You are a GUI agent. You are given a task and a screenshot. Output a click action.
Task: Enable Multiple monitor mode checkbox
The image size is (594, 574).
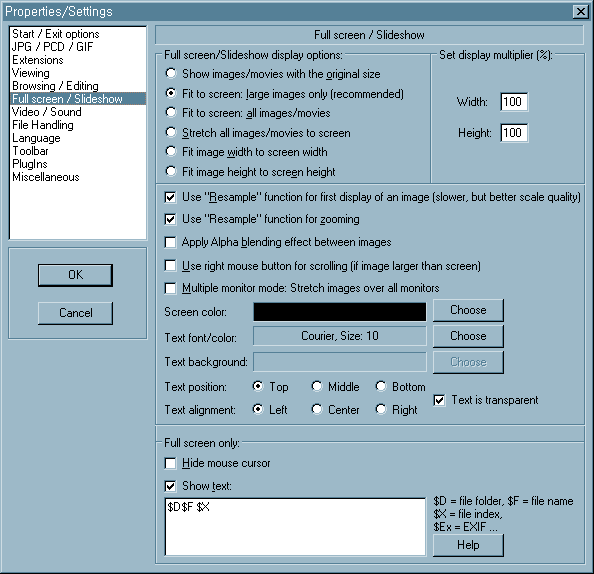tap(170, 288)
